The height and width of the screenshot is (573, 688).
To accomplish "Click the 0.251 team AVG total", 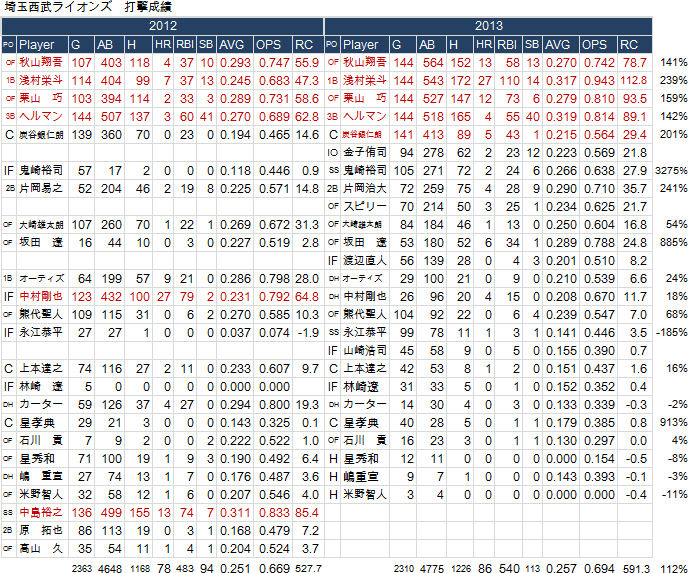I will click(235, 569).
